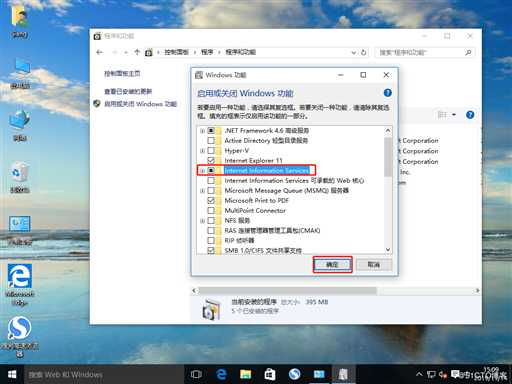The image size is (512, 384).
Task: Open 查看已安装的更新 link
Action: click(128, 91)
